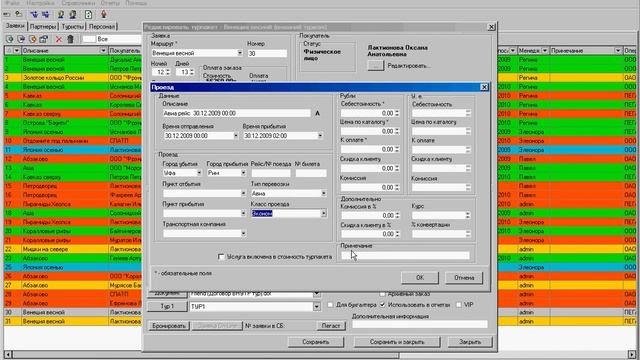The image size is (640, 360).
Task: Open the Помощь menu
Action: [x=136, y=3]
